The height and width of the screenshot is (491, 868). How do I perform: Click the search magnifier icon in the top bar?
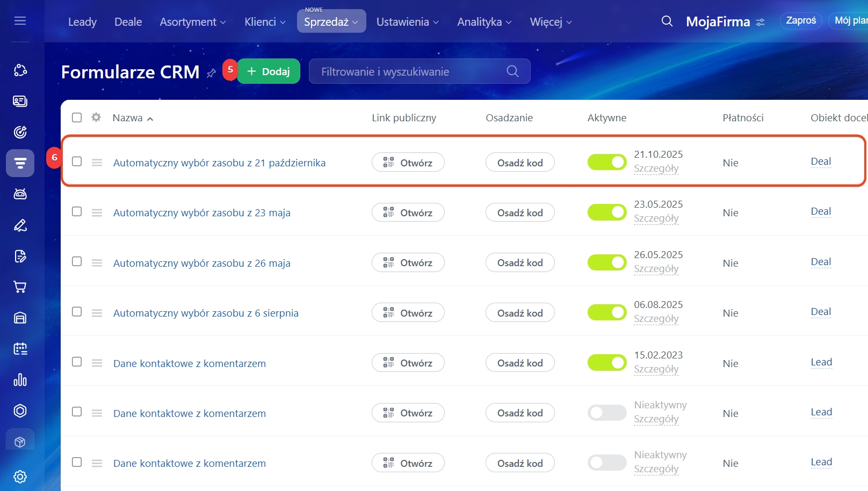click(667, 21)
